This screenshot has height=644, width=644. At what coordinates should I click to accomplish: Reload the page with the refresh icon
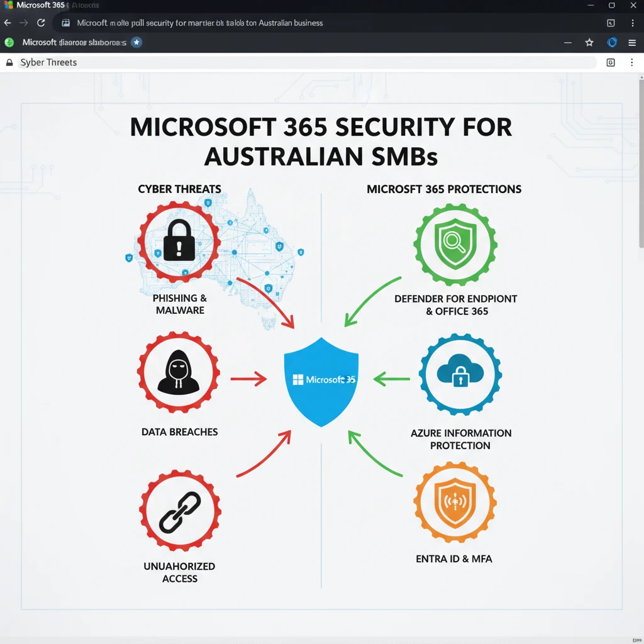coord(41,23)
